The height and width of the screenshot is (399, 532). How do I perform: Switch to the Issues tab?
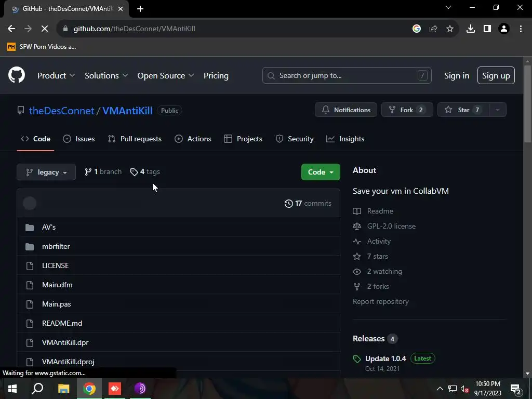click(x=79, y=139)
